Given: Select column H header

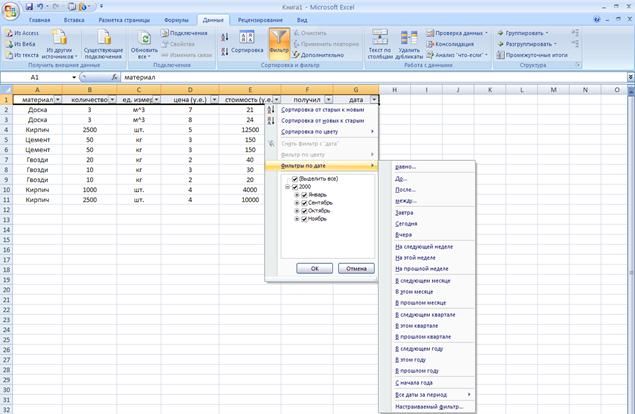Looking at the screenshot, I should [394, 90].
